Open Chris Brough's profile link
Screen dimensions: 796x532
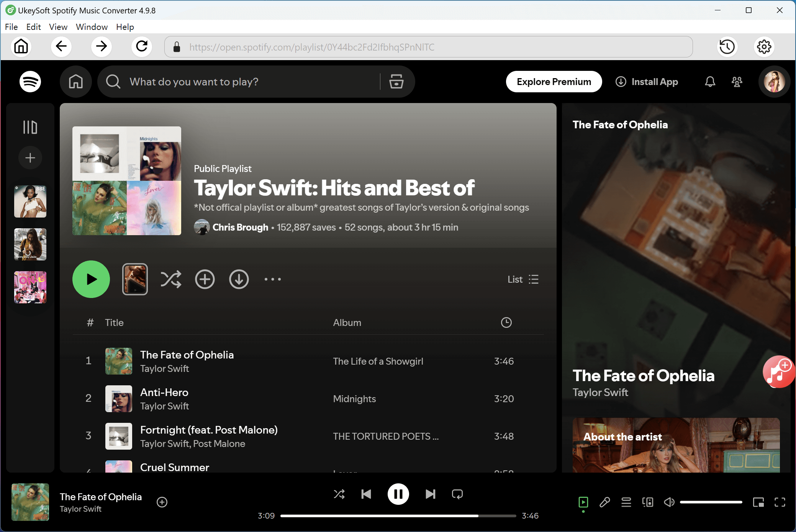241,227
